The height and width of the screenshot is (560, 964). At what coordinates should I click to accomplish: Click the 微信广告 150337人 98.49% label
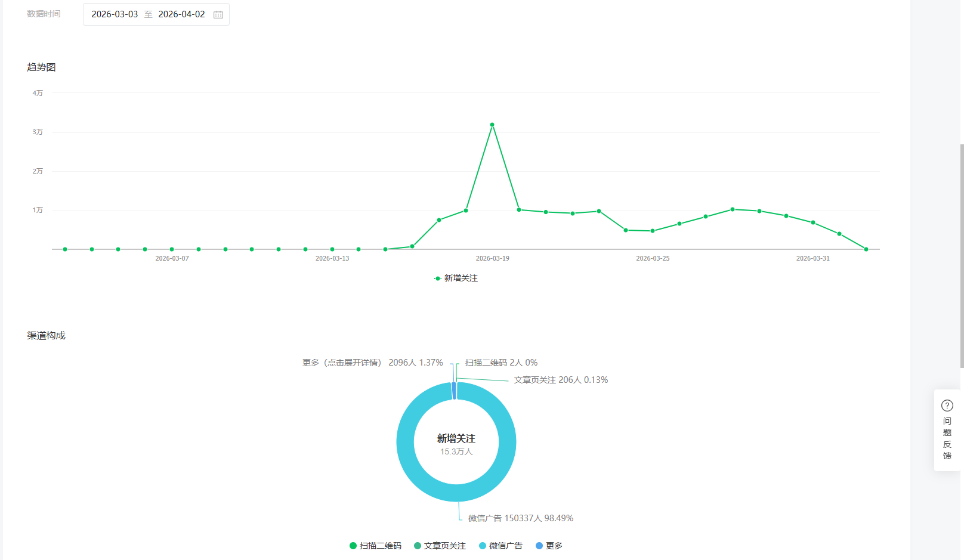521,518
